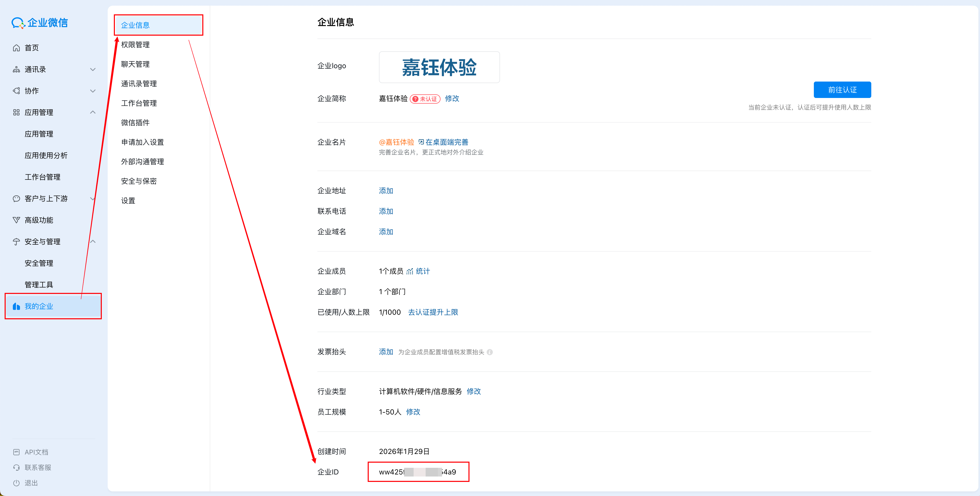Click the speech bubble icon for 客户与上下游
This screenshot has width=980, height=496.
[16, 199]
